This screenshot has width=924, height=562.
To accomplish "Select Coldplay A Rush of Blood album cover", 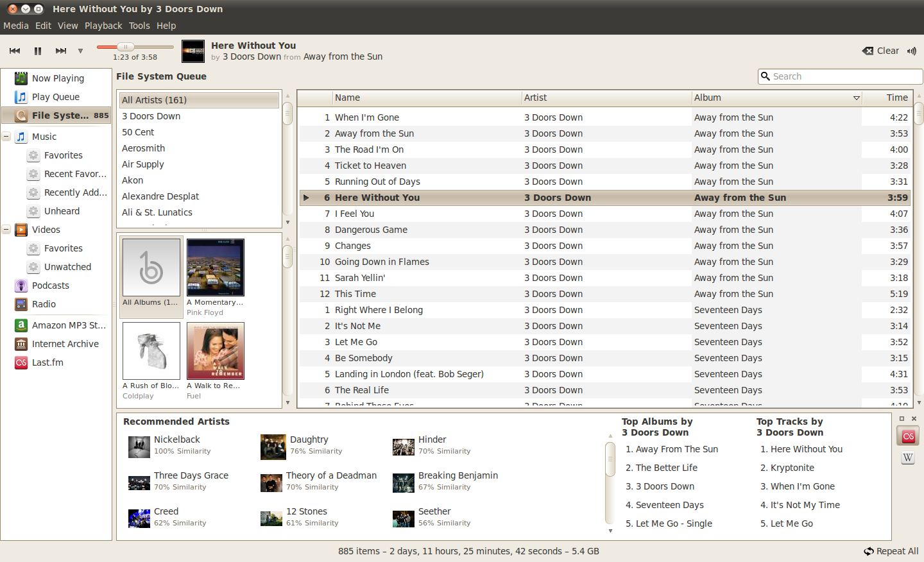I will click(x=151, y=351).
